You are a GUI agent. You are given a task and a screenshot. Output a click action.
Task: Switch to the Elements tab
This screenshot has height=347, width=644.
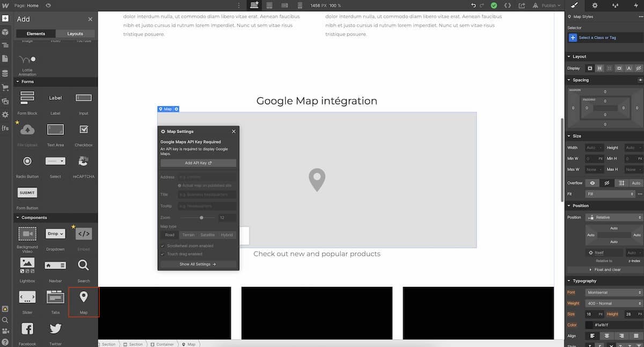coord(36,33)
